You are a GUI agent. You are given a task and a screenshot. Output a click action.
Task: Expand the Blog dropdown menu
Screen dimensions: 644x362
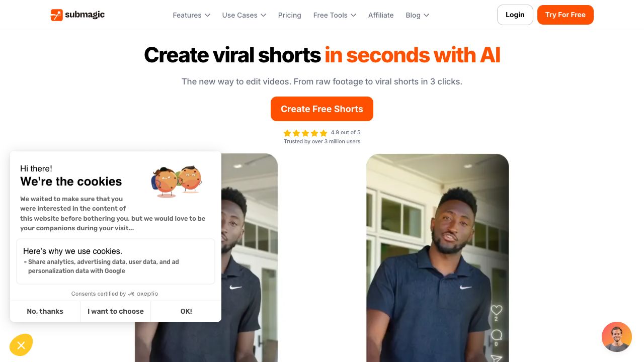pyautogui.click(x=418, y=15)
